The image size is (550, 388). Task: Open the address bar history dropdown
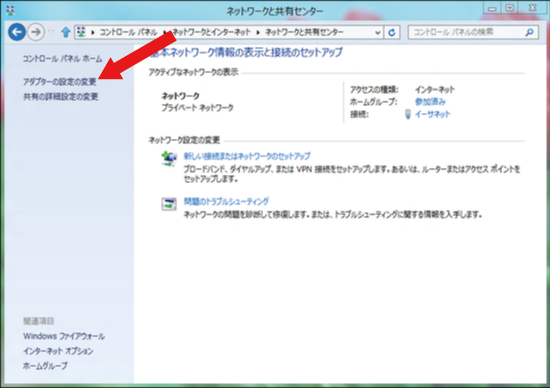pyautogui.click(x=377, y=32)
